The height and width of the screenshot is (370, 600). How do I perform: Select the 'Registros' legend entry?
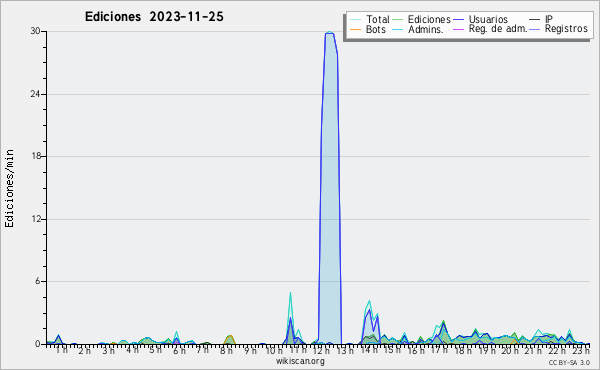click(559, 29)
